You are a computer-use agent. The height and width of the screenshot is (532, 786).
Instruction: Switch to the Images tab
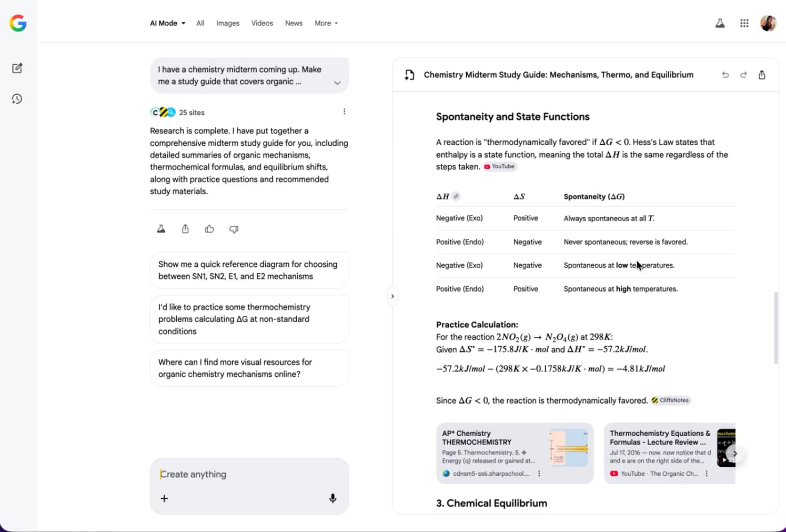227,23
